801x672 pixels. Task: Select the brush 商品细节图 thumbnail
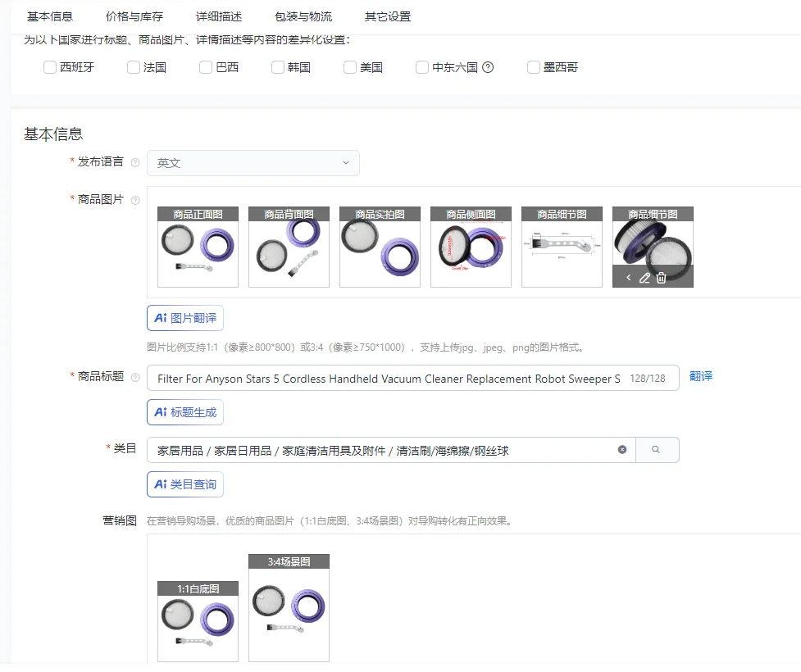pos(562,247)
